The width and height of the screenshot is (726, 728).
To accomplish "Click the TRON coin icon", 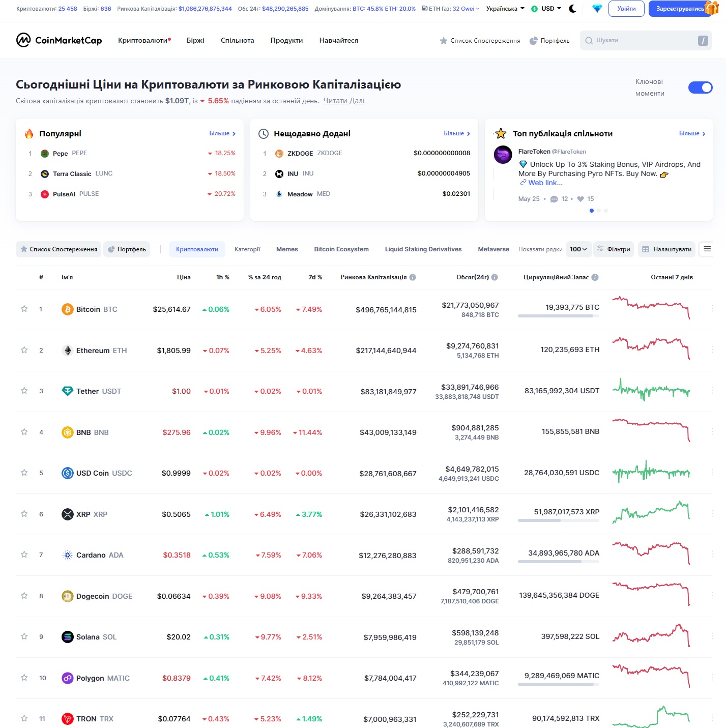I will coord(68,719).
